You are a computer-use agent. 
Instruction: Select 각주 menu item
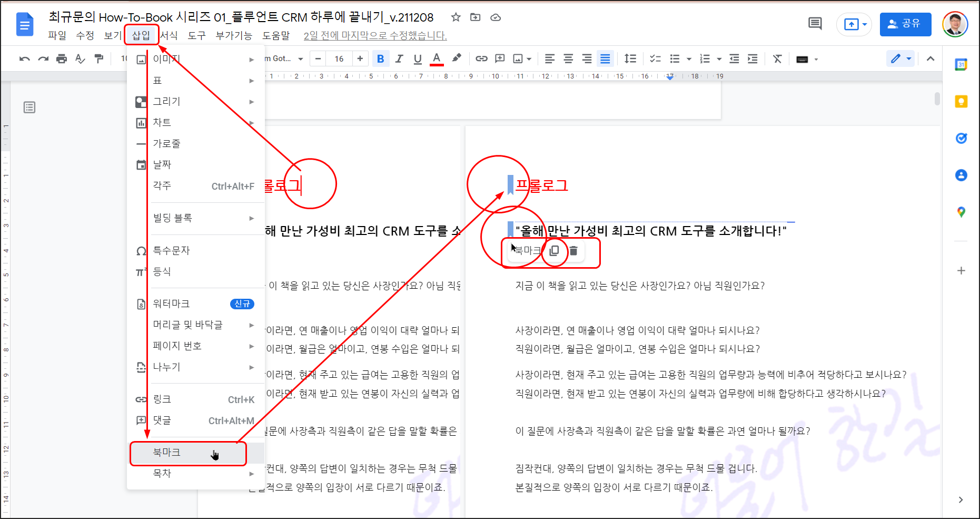point(196,186)
